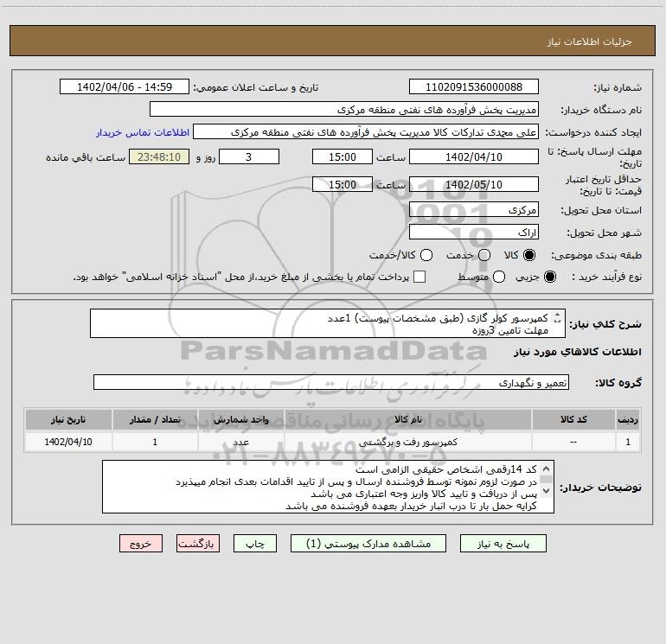666x644 pixels.
Task: Click scroll-up arrow in buyer notes box
Action: (x=547, y=469)
